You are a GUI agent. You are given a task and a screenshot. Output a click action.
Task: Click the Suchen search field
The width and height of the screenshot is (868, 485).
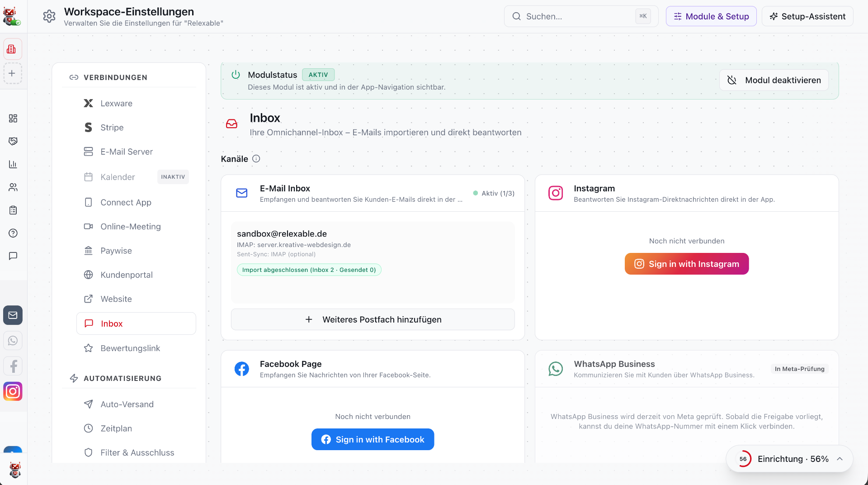pos(581,16)
